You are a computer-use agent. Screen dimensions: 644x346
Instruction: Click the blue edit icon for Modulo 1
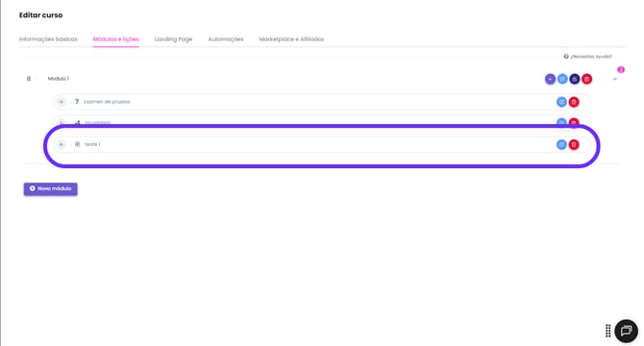562,79
